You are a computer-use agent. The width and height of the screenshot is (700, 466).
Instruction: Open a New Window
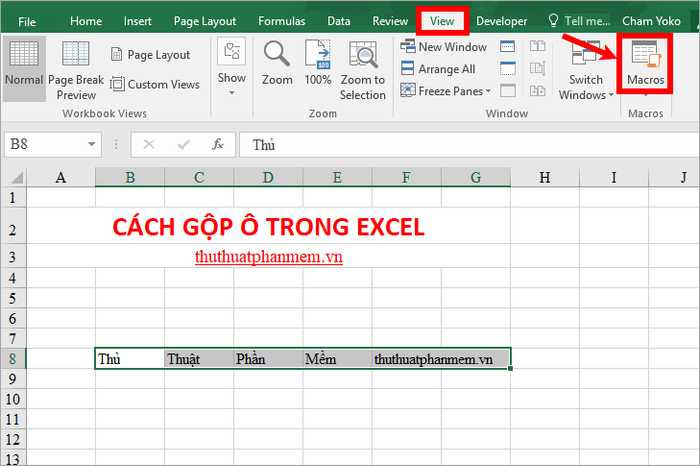(444, 46)
